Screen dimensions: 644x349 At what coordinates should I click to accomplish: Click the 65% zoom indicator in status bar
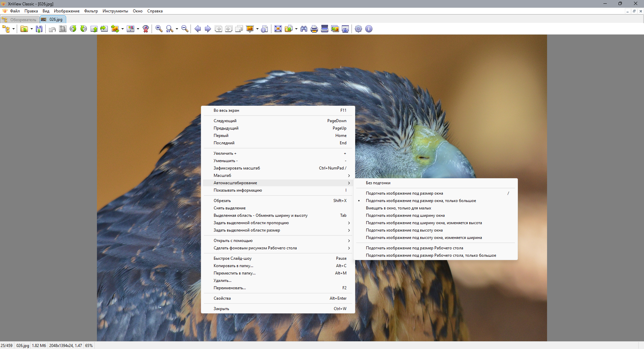click(89, 346)
